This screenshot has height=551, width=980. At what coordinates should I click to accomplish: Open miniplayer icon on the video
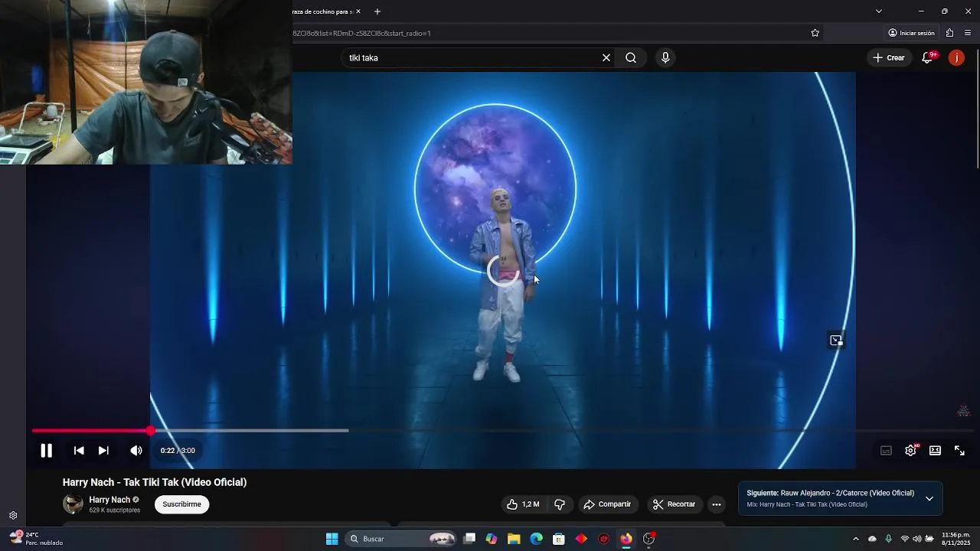(x=836, y=341)
